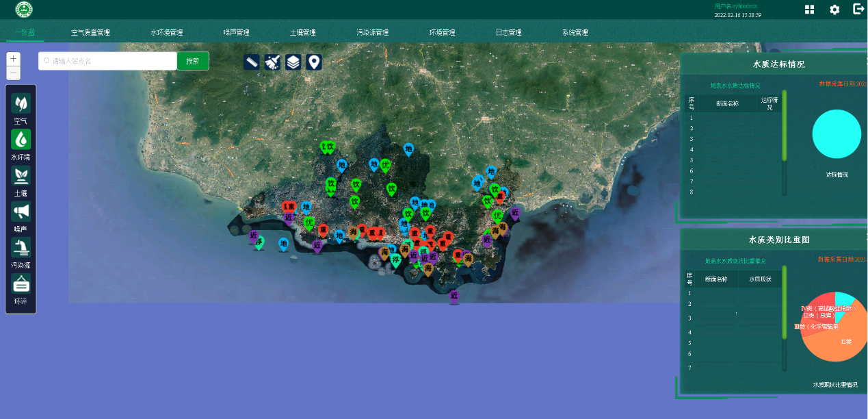Open the 系统管理 menu
This screenshot has height=419, width=868.
coord(575,32)
